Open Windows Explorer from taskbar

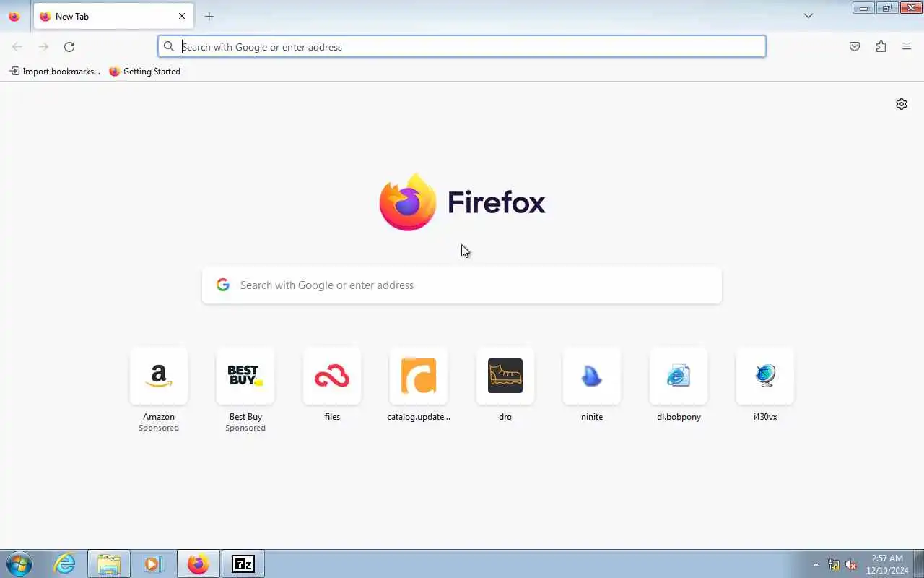(x=109, y=564)
